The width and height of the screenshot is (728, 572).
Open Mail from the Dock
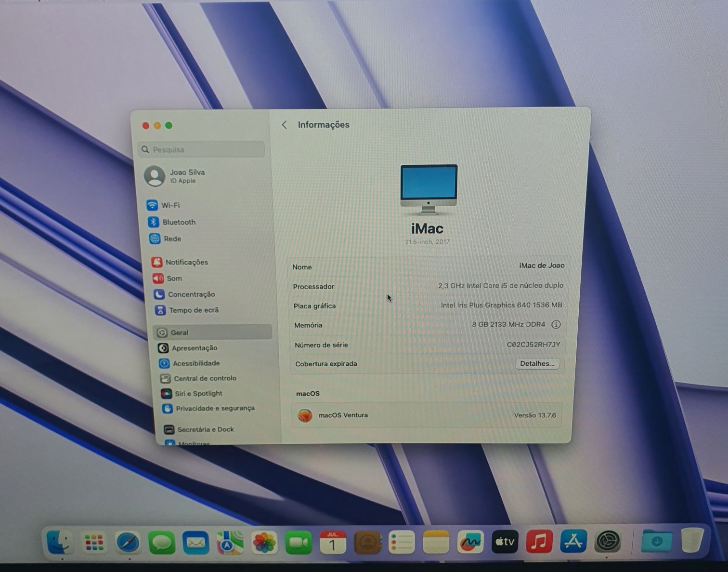[195, 543]
